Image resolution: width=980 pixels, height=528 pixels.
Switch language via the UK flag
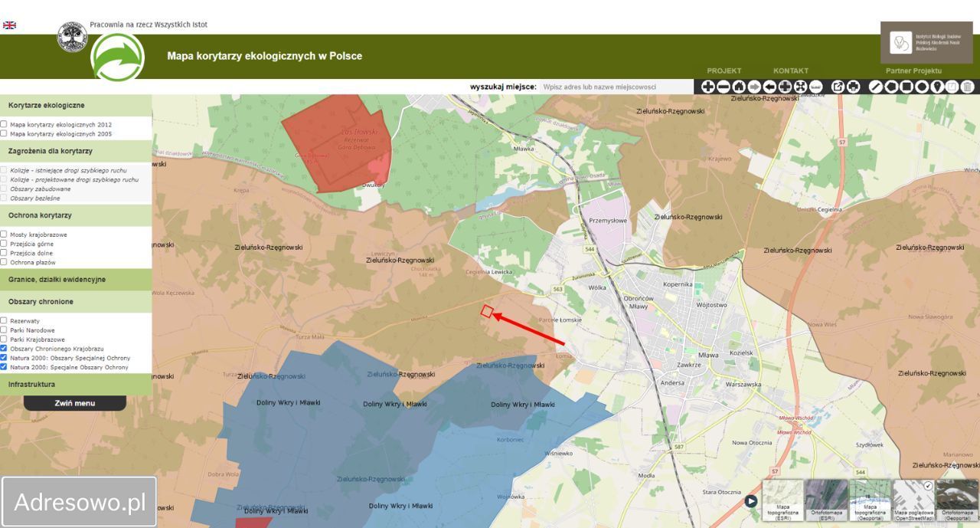click(x=9, y=25)
